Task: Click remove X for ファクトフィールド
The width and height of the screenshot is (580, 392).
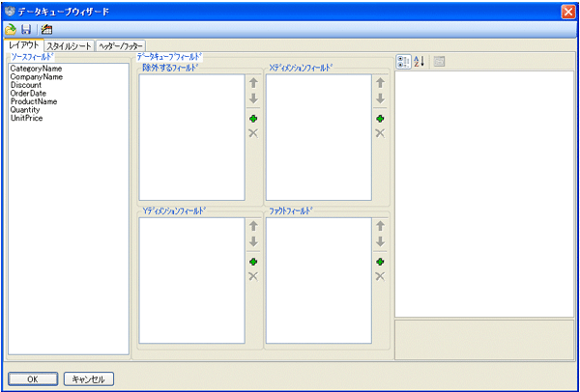Action: click(x=380, y=276)
